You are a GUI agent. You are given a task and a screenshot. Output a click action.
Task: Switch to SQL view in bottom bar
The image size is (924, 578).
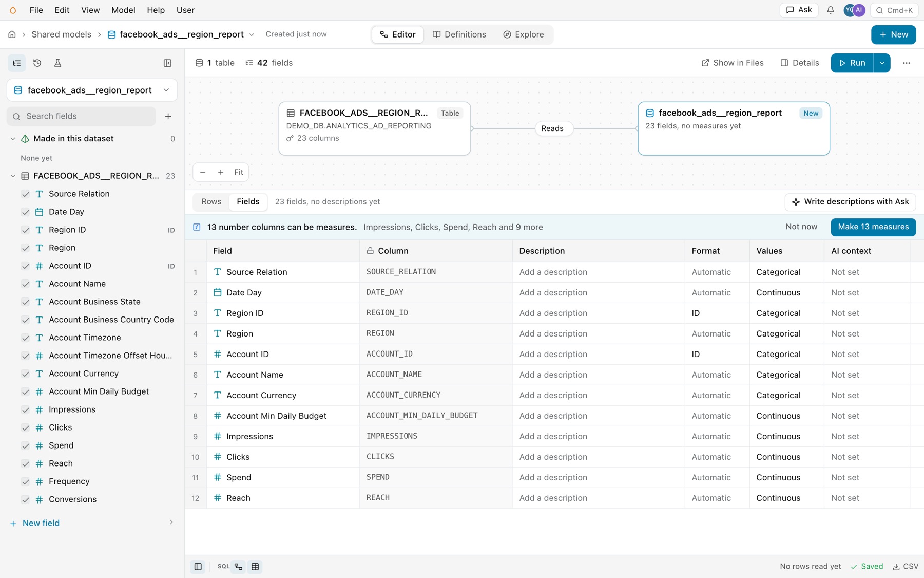223,566
